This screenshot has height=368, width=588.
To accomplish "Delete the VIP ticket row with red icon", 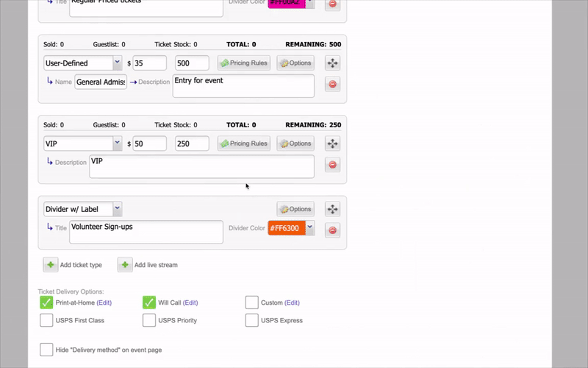I will [x=332, y=164].
